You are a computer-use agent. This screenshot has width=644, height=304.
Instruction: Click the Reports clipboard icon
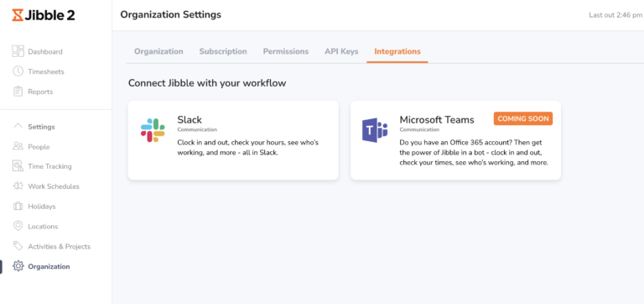pyautogui.click(x=18, y=92)
